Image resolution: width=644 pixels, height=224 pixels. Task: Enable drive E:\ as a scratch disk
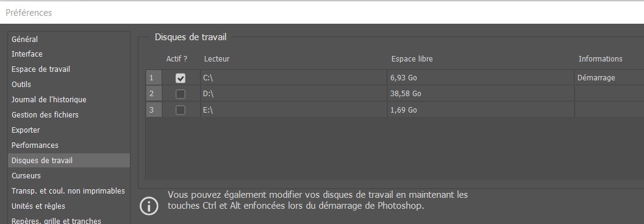[x=181, y=110]
